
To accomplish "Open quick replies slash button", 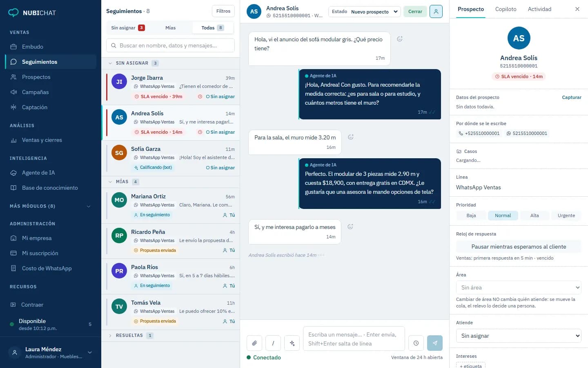I will [273, 343].
